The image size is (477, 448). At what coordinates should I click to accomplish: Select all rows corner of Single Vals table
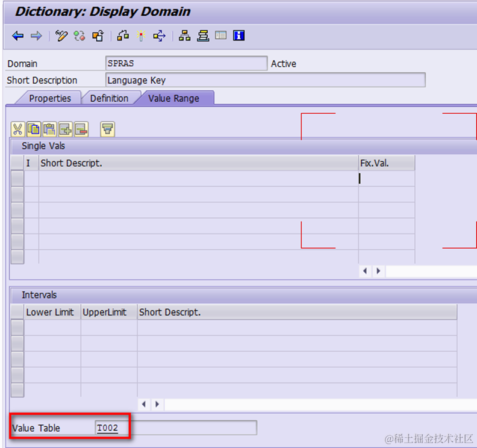click(17, 163)
